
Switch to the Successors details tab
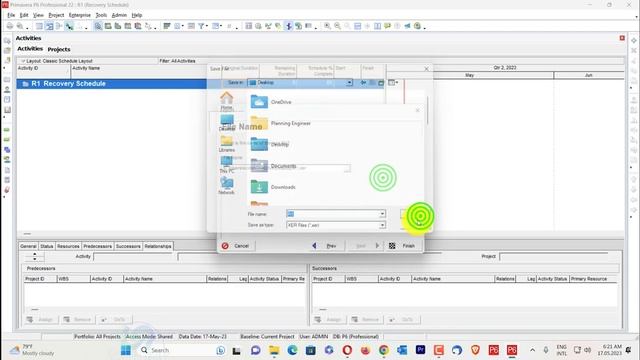pyautogui.click(x=128, y=246)
